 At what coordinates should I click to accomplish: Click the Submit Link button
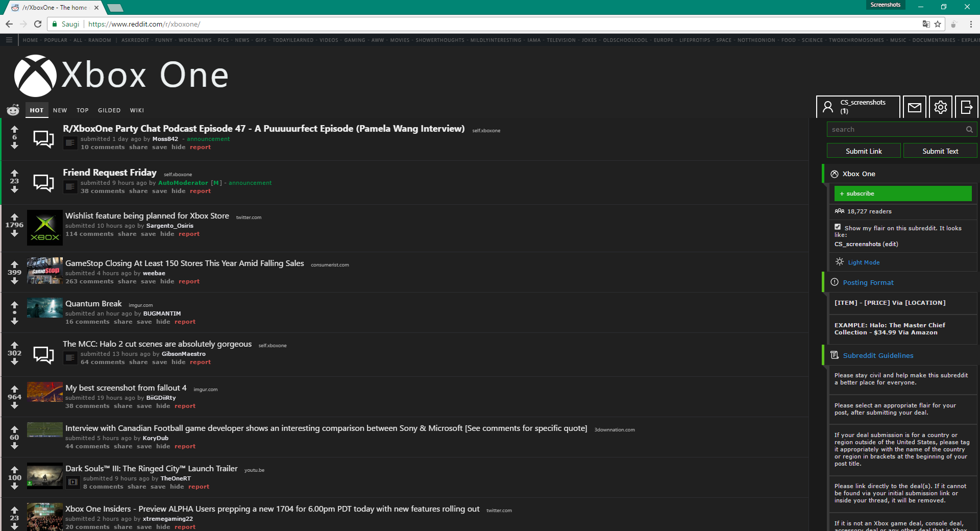coord(864,151)
